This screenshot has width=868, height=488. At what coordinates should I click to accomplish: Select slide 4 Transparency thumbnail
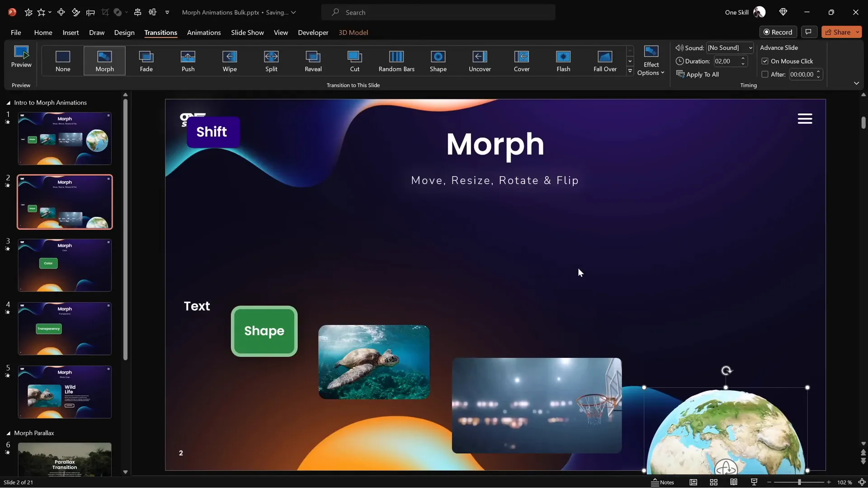pyautogui.click(x=65, y=328)
